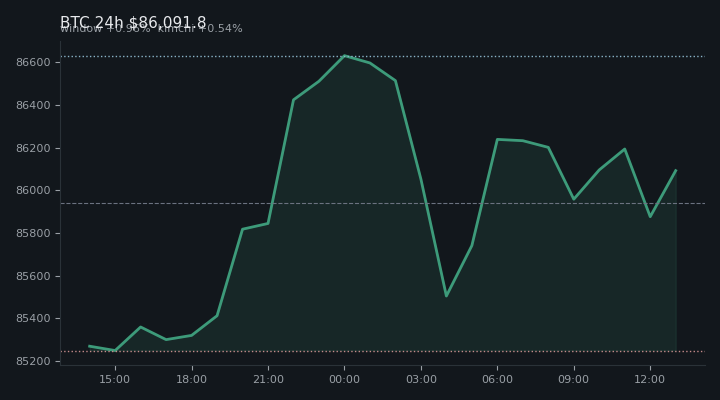720x400 pixels.
Task: Select the 86600 y-axis label
Action: (x=33, y=62)
